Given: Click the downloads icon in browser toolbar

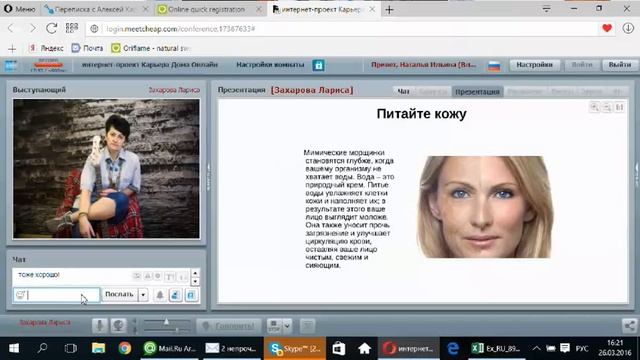Looking at the screenshot, I should point(628,28).
